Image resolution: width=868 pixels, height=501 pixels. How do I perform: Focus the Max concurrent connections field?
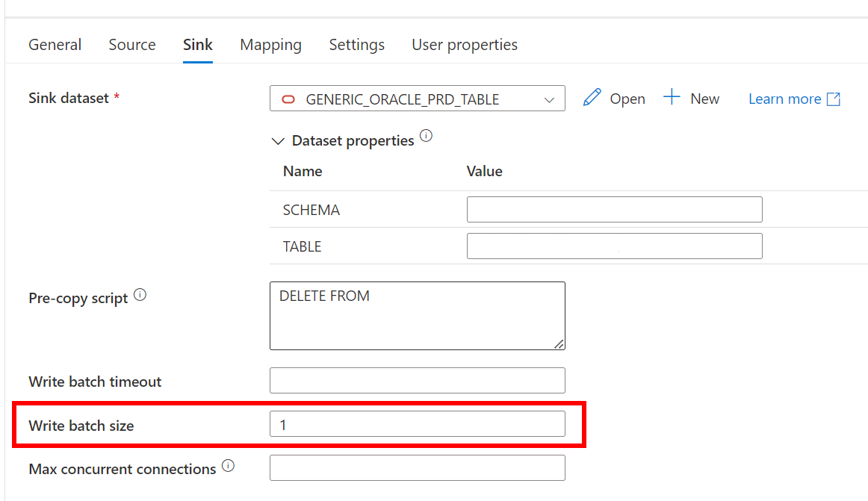418,468
